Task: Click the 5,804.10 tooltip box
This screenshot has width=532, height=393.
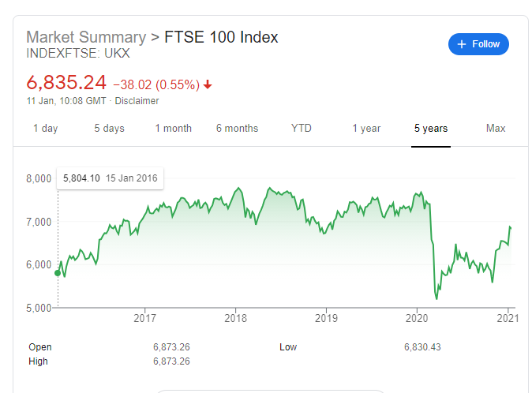Action: pos(109,178)
